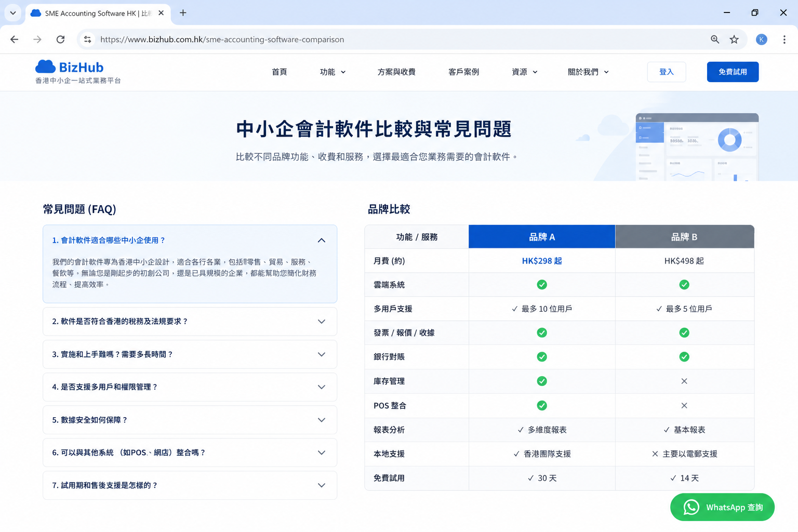Click the HK$298 起 price
The width and height of the screenshot is (798, 532).
point(542,261)
